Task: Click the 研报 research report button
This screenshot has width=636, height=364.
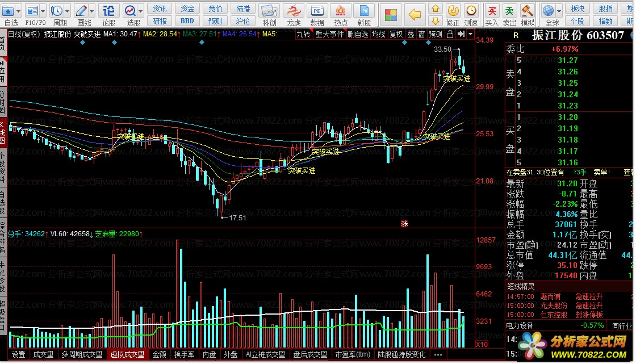Action: [x=160, y=20]
